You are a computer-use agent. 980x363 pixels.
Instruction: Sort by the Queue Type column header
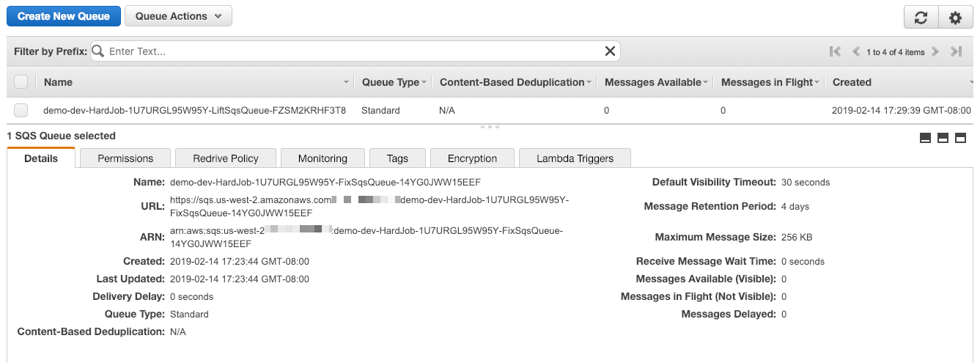pyautogui.click(x=391, y=82)
